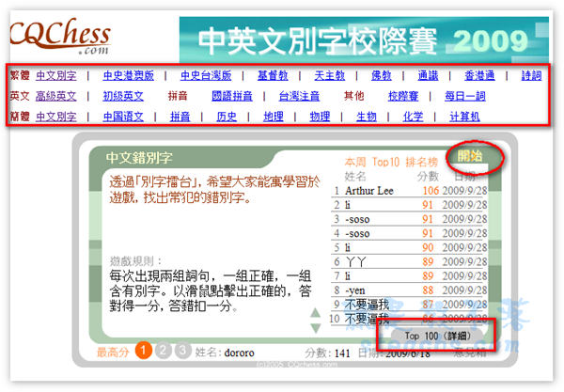The width and height of the screenshot is (564, 392).
Task: Open 中文別字 link in the 繁體 row
Action: [x=55, y=76]
